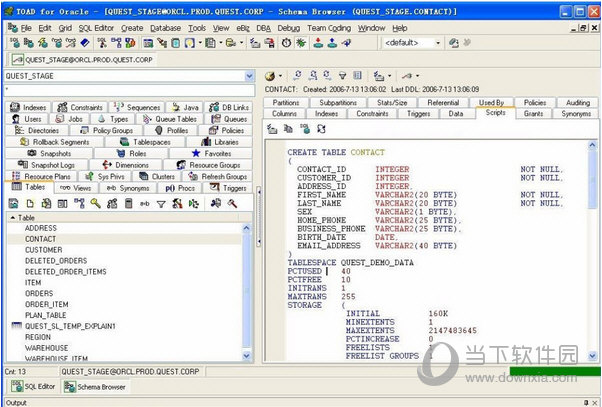Select the QUEST_SL_TEMP_EXPLAIN1 table
Image resolution: width=602 pixels, height=407 pixels.
[x=70, y=326]
